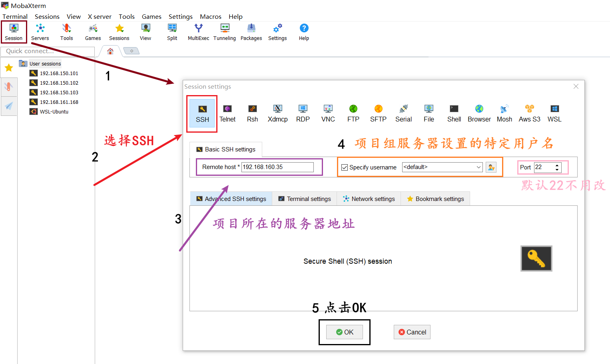This screenshot has height=364, width=610.
Task: Open saved session 192.168.150.102
Action: click(x=54, y=83)
